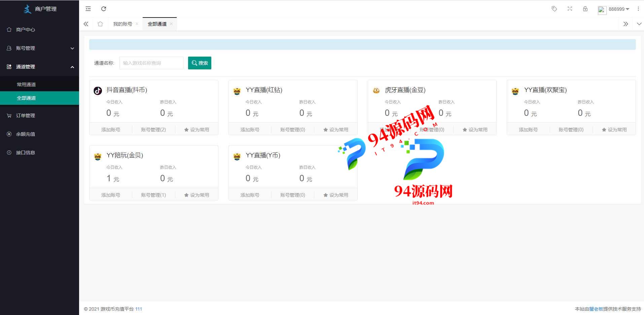Collapse 通道管理 sidebar menu

(x=39, y=67)
